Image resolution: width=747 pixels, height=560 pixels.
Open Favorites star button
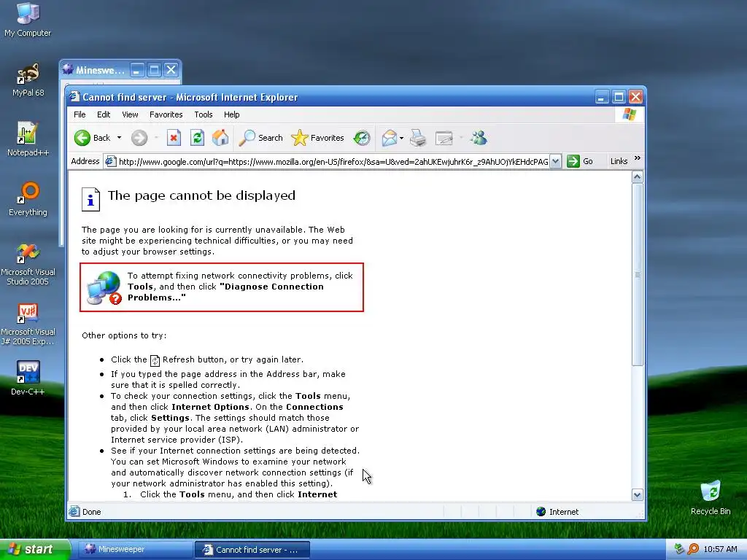pyautogui.click(x=317, y=138)
